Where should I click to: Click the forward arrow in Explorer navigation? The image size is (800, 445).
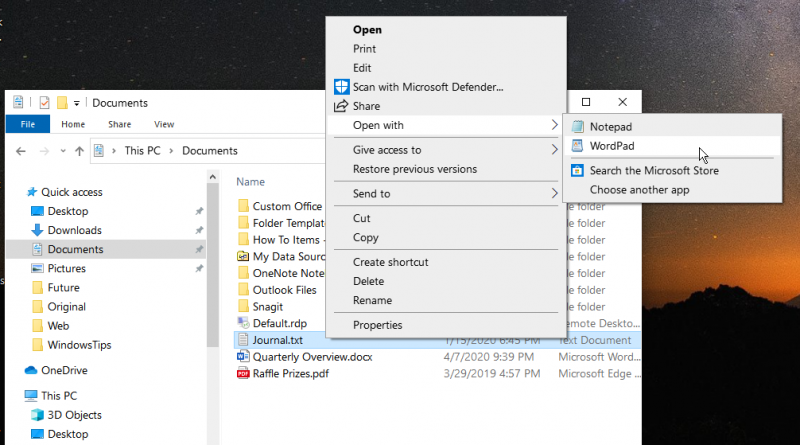point(44,151)
